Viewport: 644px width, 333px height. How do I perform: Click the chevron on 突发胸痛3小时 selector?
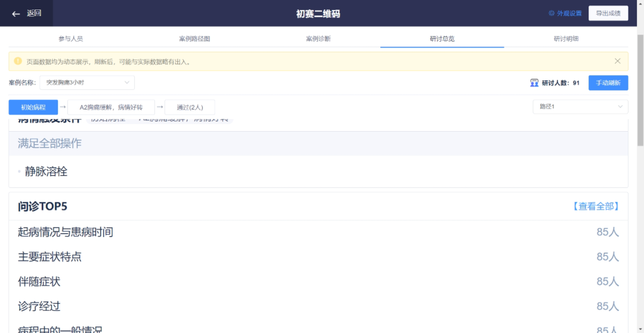127,82
